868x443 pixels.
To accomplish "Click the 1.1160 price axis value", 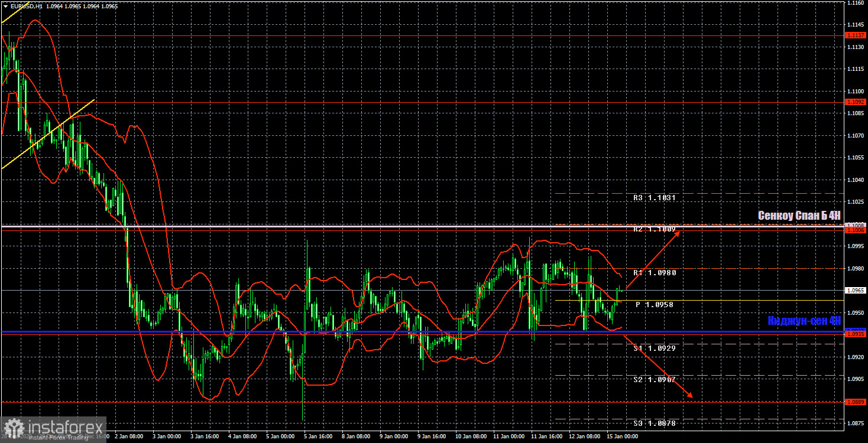I will pos(856,3).
